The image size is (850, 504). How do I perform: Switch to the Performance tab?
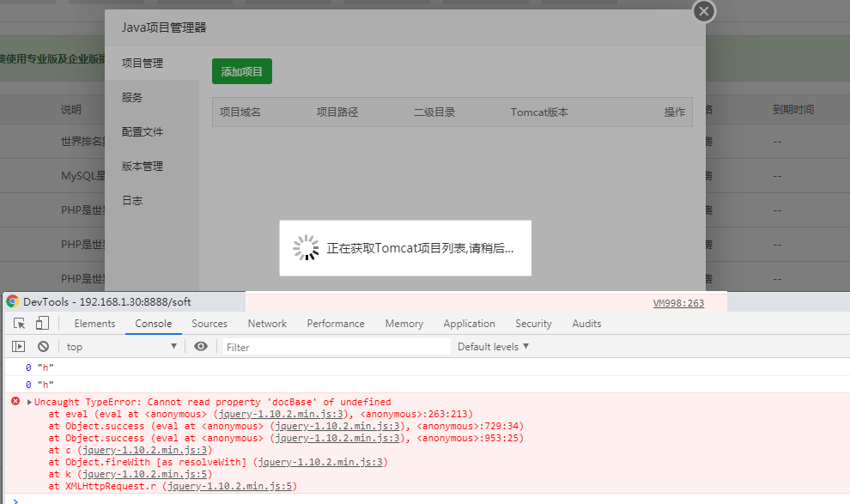coord(336,324)
